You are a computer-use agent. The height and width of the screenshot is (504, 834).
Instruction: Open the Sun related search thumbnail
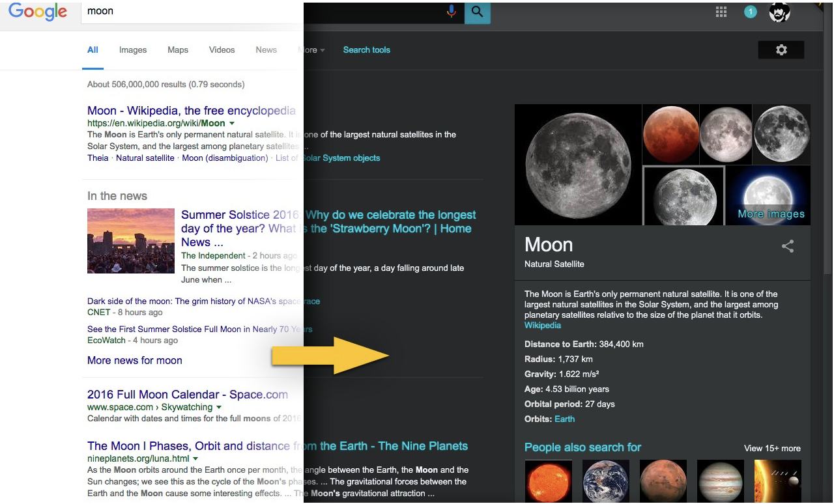tap(549, 481)
